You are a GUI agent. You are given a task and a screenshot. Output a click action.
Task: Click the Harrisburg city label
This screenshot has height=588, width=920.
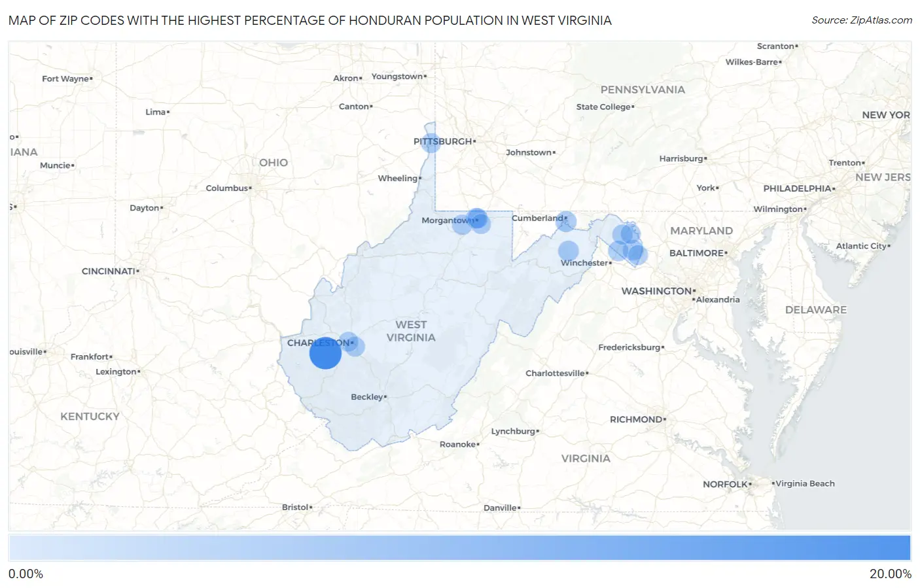(681, 159)
